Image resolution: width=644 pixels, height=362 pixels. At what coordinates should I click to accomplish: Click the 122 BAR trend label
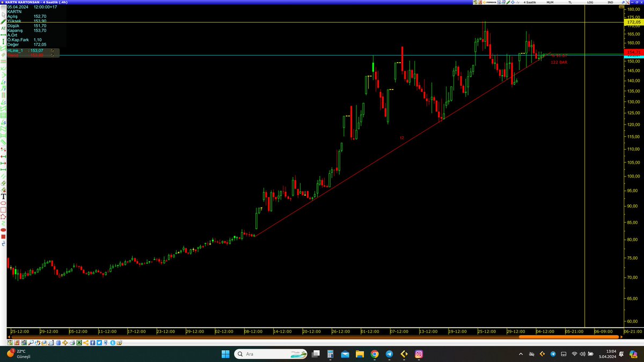pos(559,63)
